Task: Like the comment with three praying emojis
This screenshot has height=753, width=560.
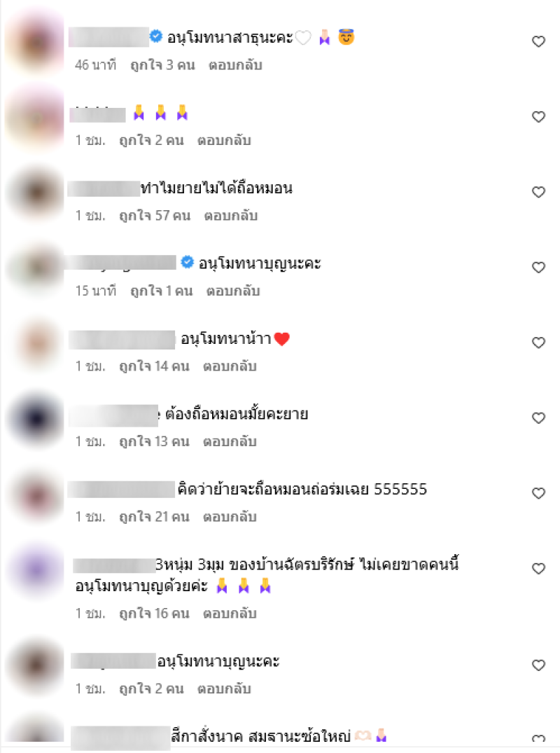Action: tap(538, 117)
